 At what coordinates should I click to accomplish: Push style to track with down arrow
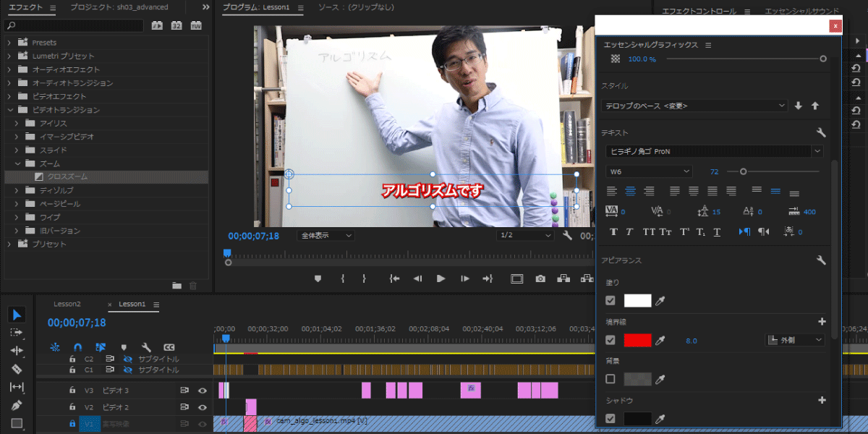point(799,106)
